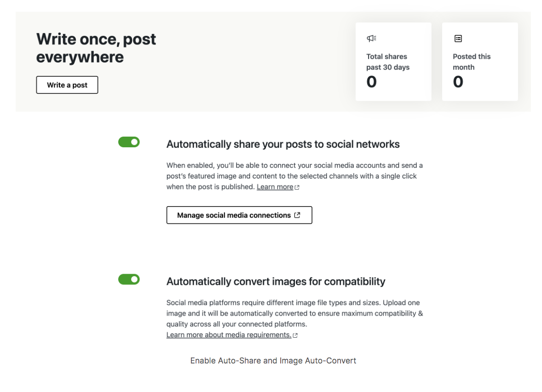Open Manage social media connections
542x392 pixels.
pos(239,215)
